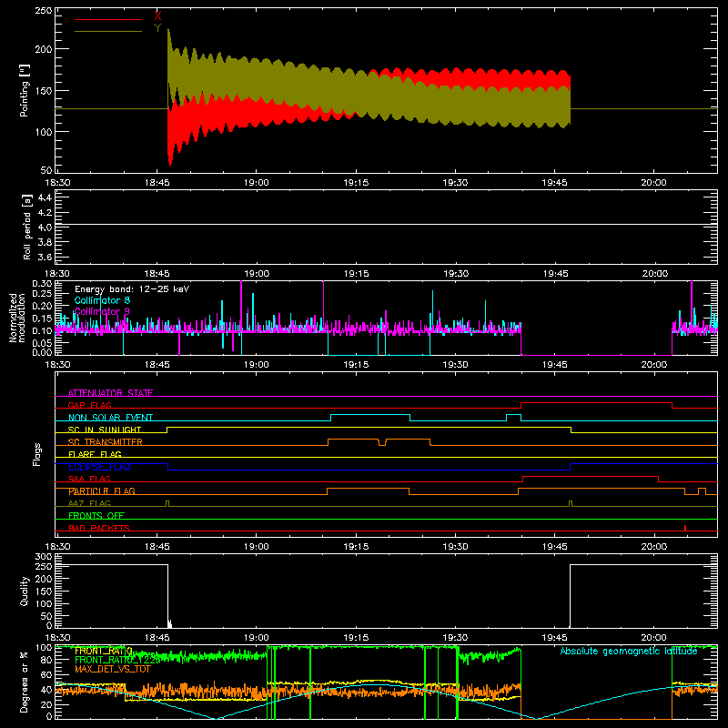Select the Normalized modulation axis title
728x728 pixels.
(17, 318)
